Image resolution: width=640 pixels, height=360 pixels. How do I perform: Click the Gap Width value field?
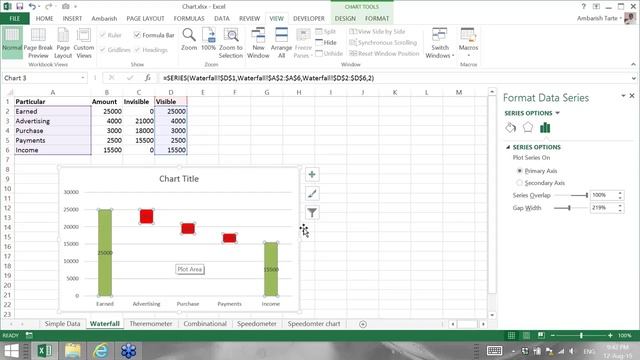[x=604, y=208]
